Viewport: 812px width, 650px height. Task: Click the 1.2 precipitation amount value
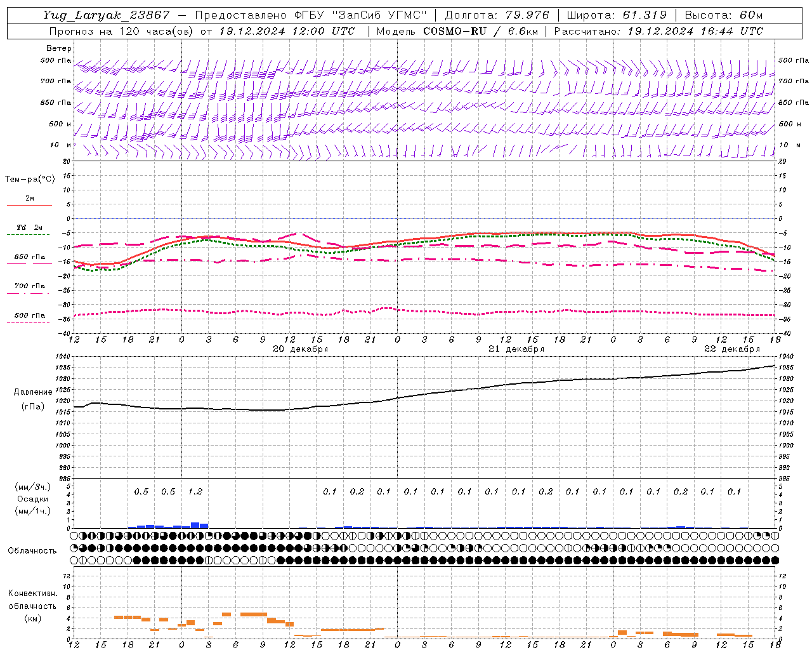coord(195,491)
